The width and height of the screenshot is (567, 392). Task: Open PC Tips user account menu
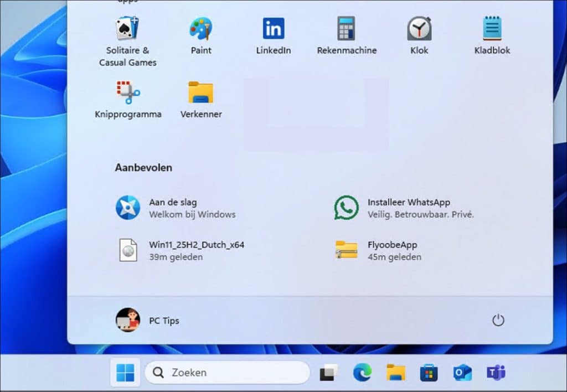pos(147,321)
